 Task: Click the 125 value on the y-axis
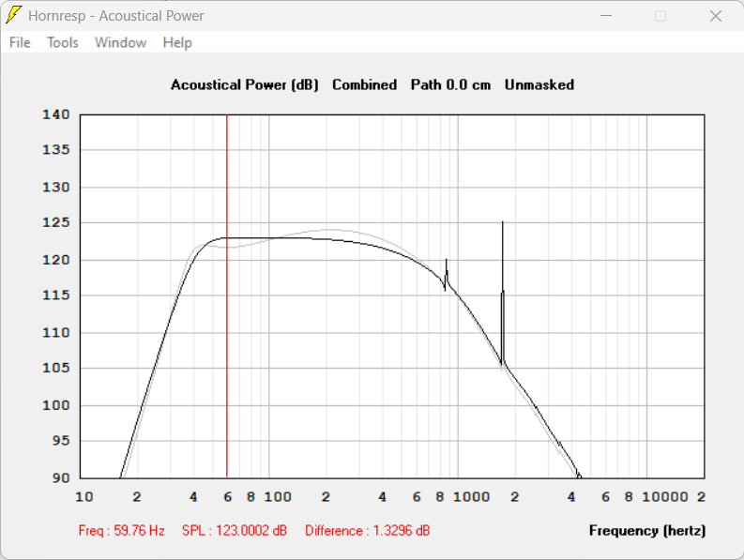56,222
